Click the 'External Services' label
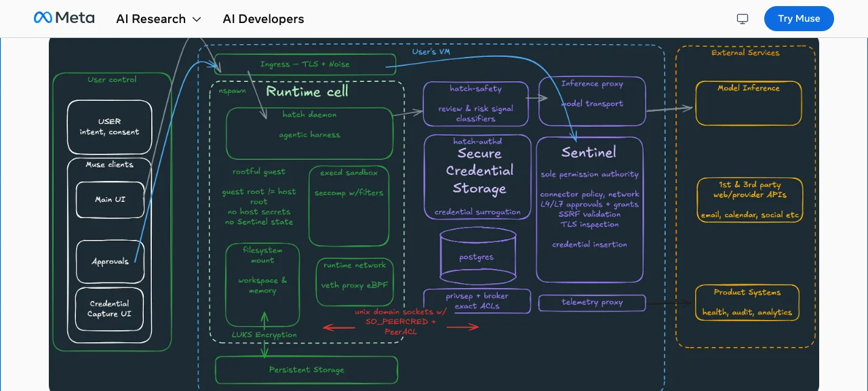 click(745, 53)
